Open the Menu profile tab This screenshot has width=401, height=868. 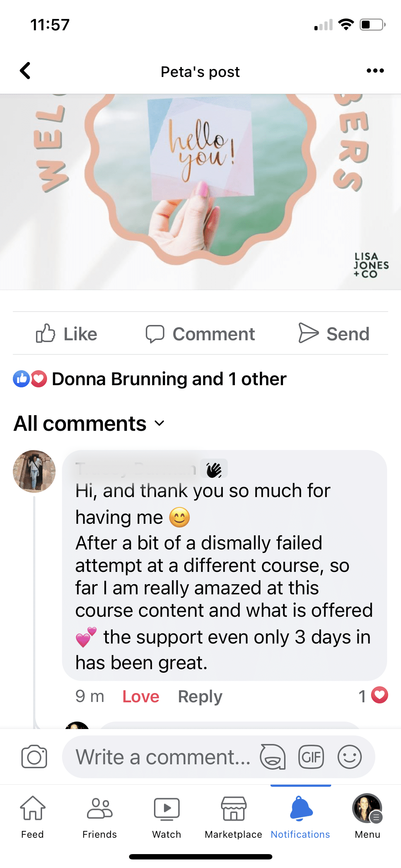pyautogui.click(x=367, y=817)
